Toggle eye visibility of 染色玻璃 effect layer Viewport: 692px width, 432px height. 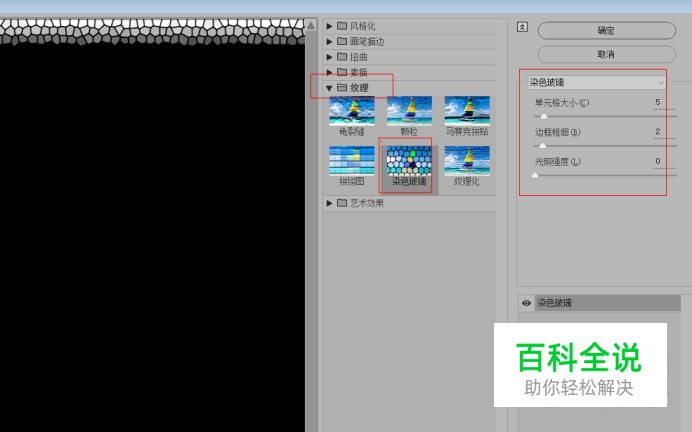[526, 303]
